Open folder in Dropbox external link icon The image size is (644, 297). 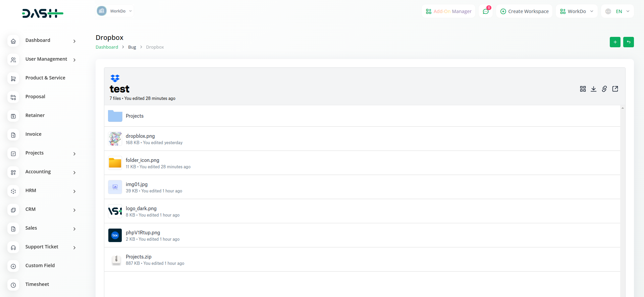coord(615,89)
